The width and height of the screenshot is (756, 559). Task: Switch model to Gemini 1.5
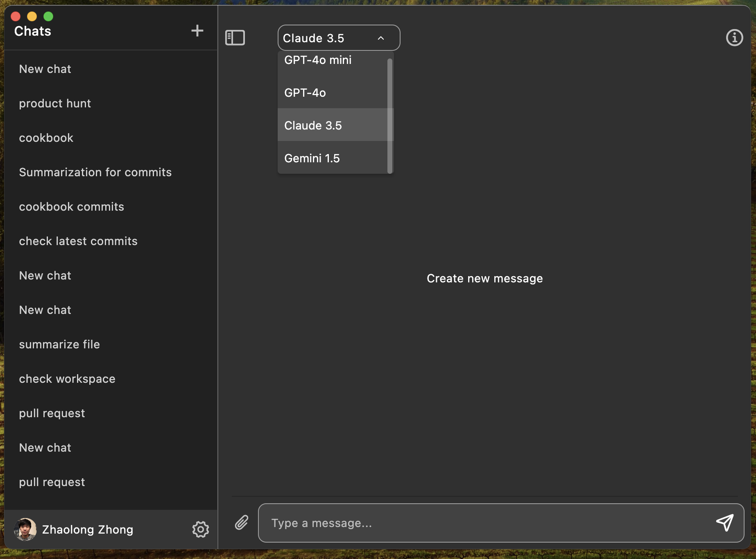point(333,158)
